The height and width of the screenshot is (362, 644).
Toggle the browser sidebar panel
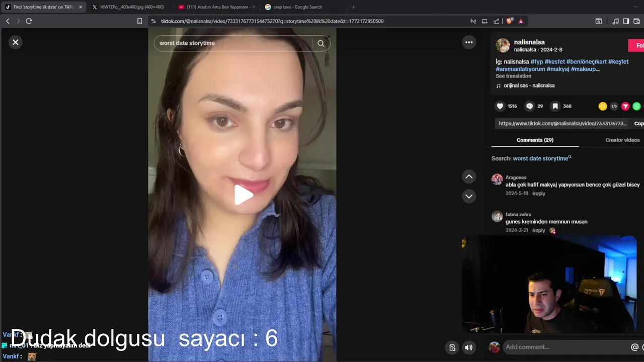626,21
